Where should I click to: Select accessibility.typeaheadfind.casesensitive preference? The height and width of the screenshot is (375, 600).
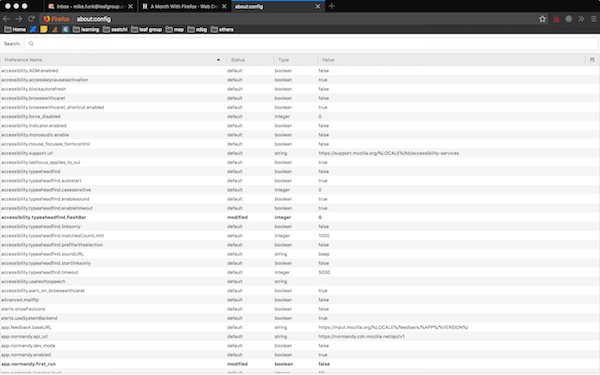pos(300,190)
